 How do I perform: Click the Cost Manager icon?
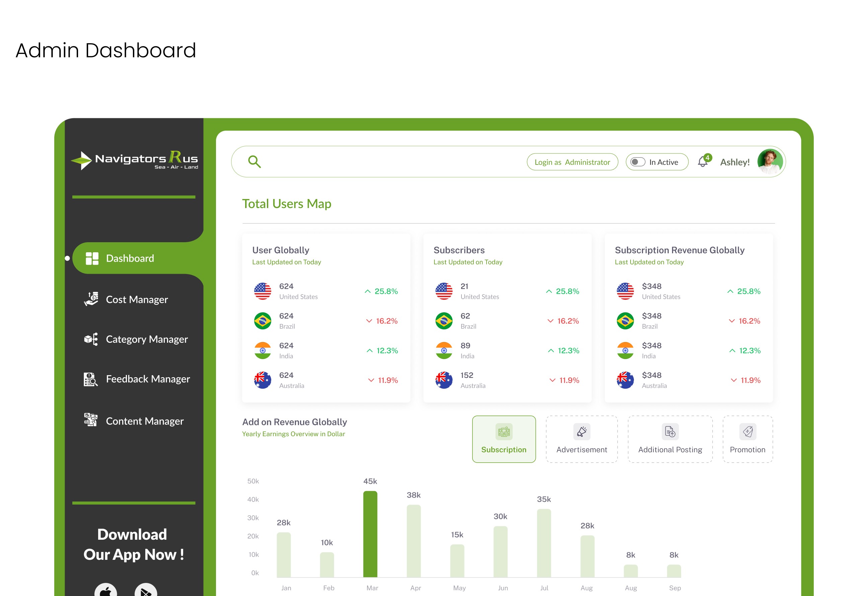point(91,299)
